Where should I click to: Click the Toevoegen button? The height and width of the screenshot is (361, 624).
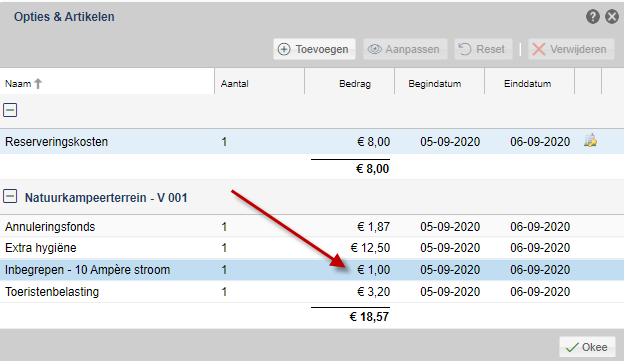click(x=314, y=49)
